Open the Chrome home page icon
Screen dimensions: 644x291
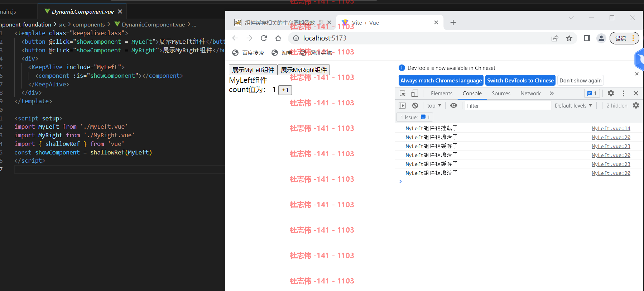coord(278,38)
